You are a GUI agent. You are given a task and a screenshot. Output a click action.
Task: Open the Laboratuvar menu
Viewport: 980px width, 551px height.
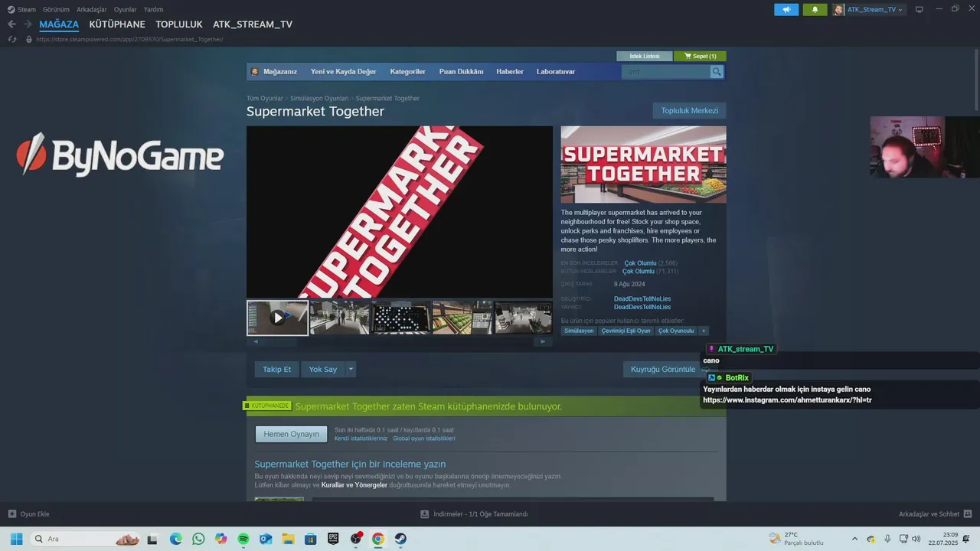pos(556,72)
